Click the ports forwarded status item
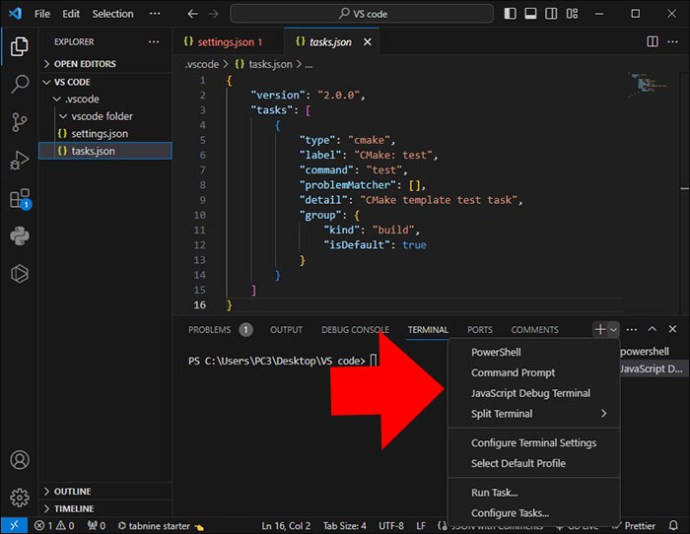Image resolution: width=690 pixels, height=534 pixels. 96,526
